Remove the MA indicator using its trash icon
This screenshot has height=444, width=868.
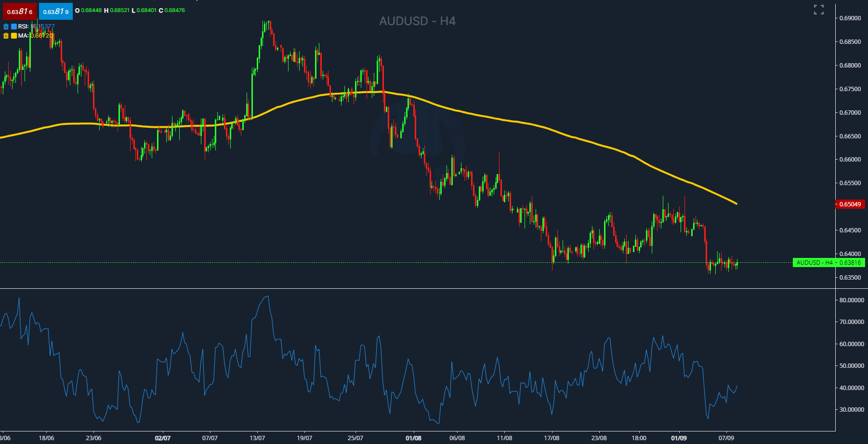point(6,36)
